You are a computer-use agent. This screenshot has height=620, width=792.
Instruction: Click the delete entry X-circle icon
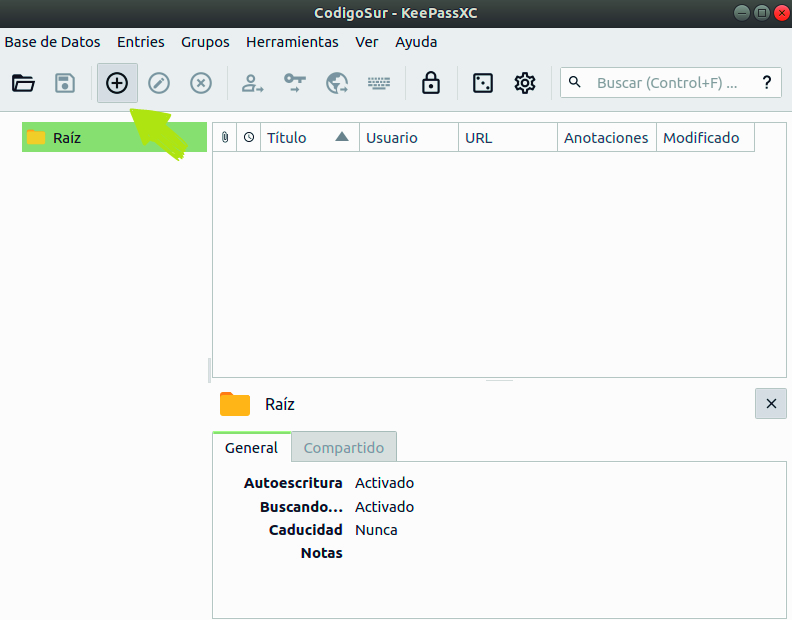point(201,83)
